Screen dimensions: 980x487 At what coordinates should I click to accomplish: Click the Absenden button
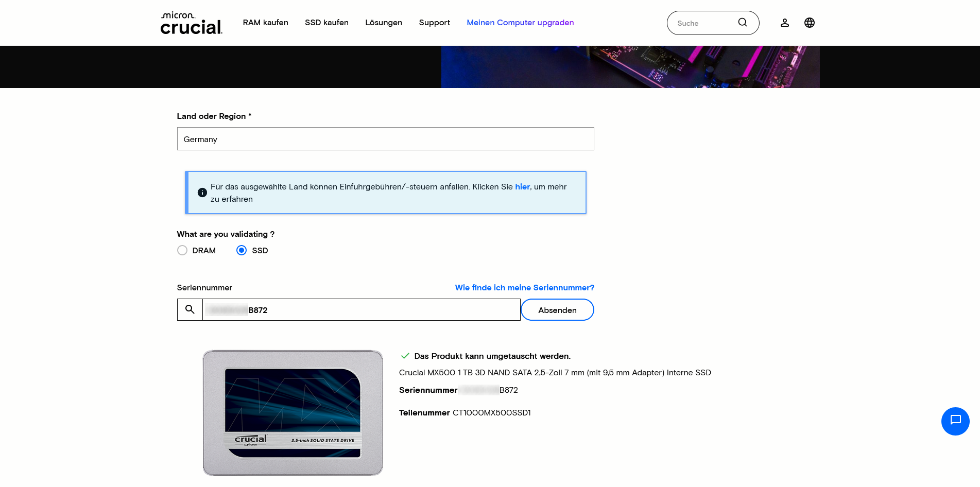[x=557, y=309]
